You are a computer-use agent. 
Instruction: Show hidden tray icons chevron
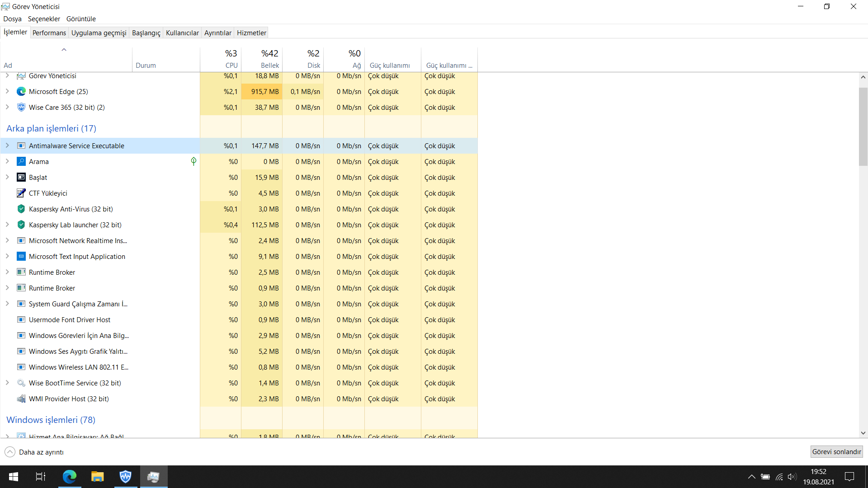pyautogui.click(x=751, y=477)
